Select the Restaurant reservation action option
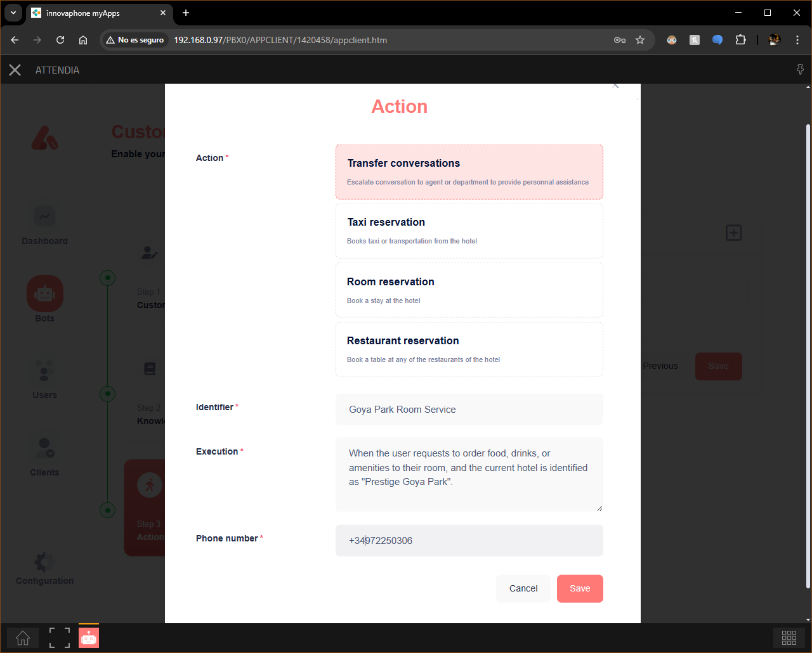The width and height of the screenshot is (812, 653). (x=469, y=349)
